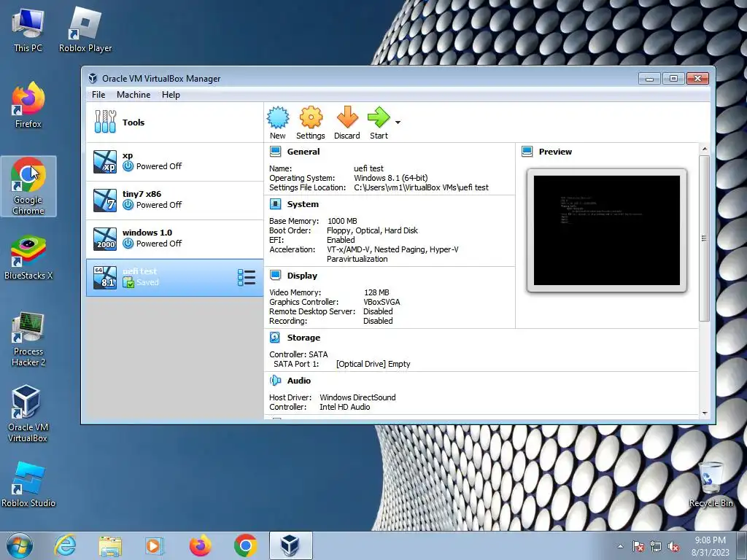Click the General section monitor icon
The image size is (747, 560).
(275, 152)
